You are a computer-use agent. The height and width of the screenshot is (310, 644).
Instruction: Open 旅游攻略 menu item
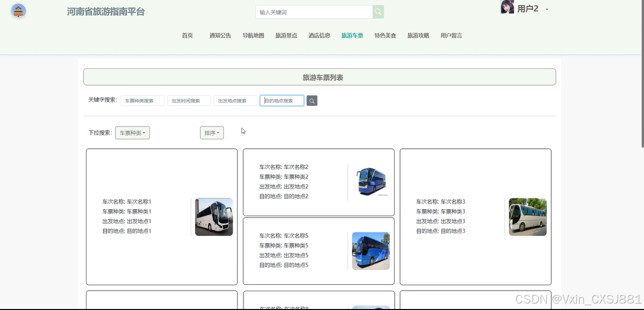coord(418,36)
